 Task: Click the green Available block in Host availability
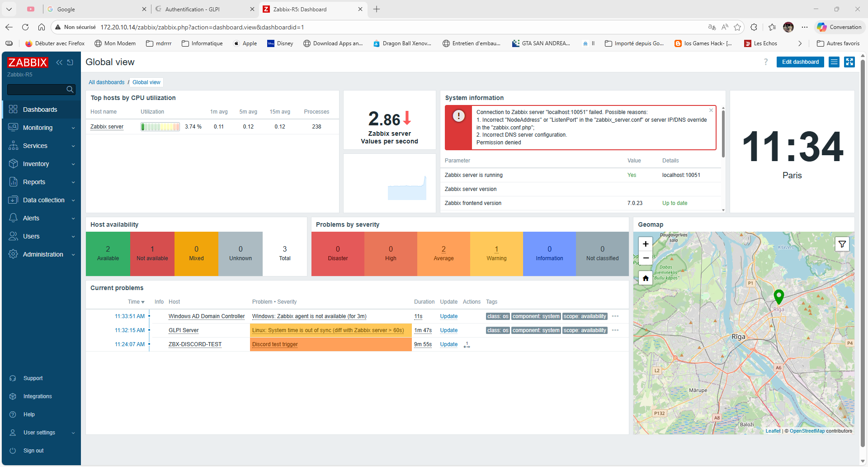coord(108,253)
